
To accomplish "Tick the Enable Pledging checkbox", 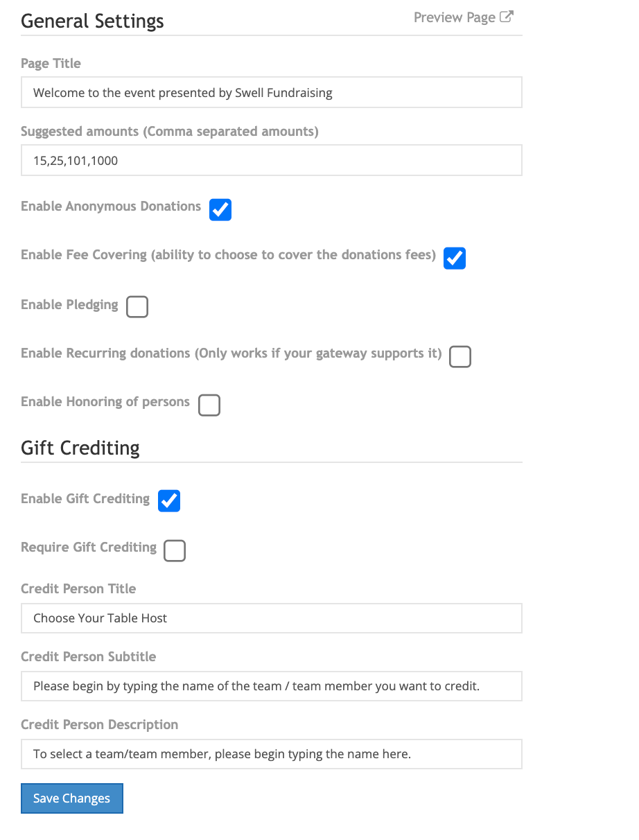I will pos(137,306).
